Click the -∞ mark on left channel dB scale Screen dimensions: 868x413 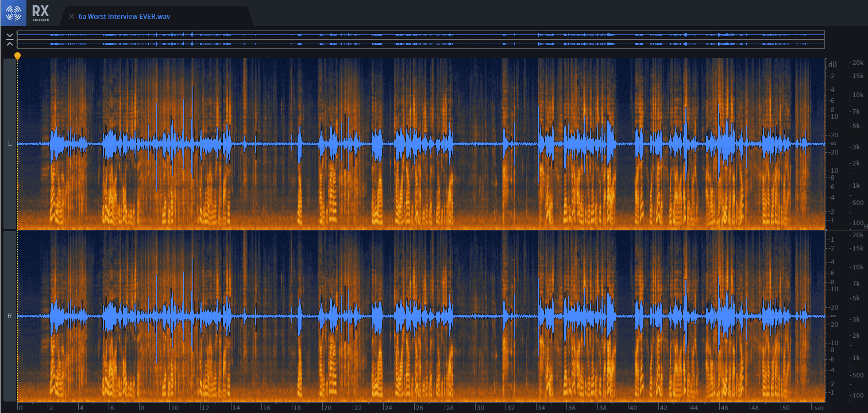tap(832, 144)
